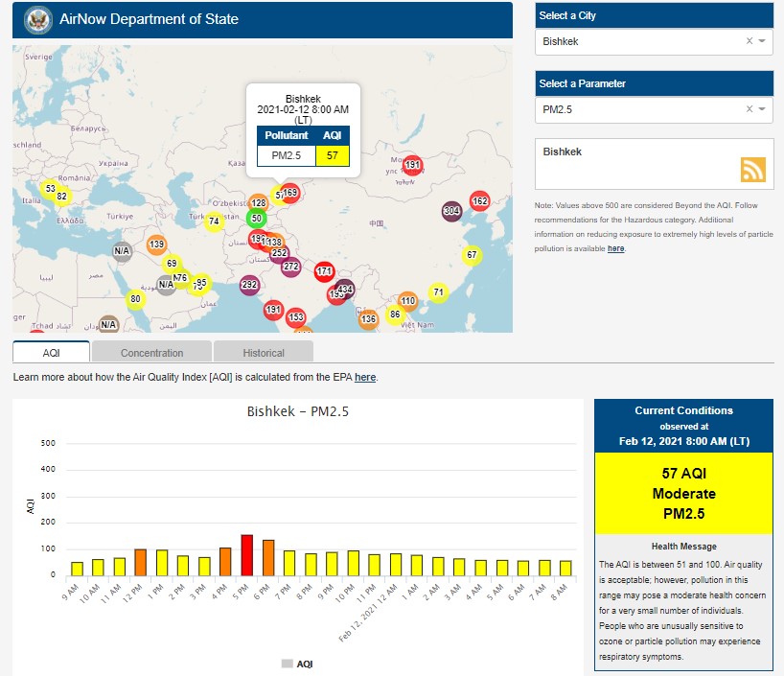Toggle the AQI series in chart legend

click(297, 664)
